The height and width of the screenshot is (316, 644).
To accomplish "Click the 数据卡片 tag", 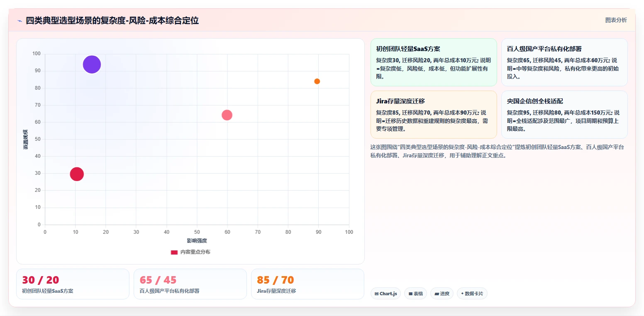I will pos(472,294).
